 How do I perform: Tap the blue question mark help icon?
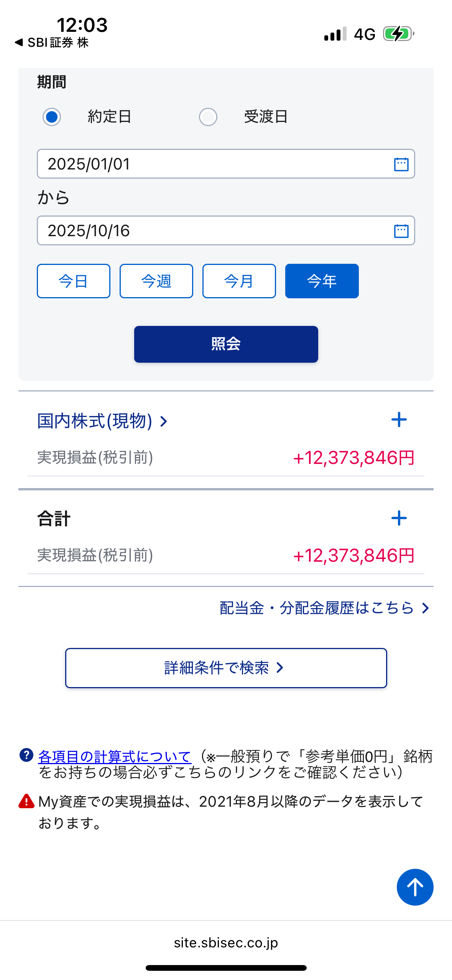tap(26, 755)
